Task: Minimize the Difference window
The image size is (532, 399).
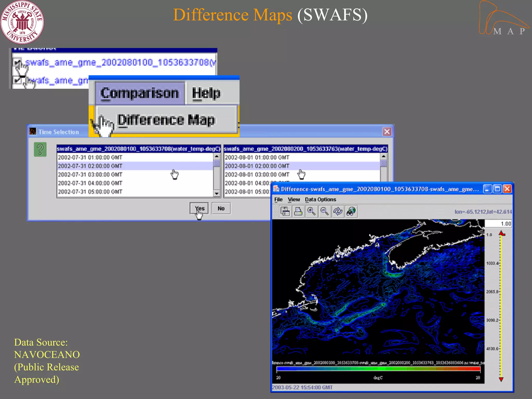Action: pyautogui.click(x=487, y=189)
